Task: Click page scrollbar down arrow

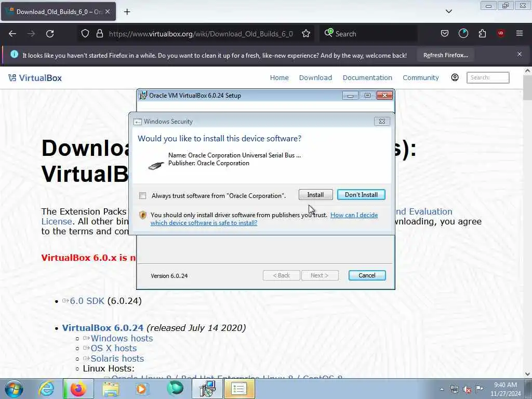Action: click(x=527, y=374)
